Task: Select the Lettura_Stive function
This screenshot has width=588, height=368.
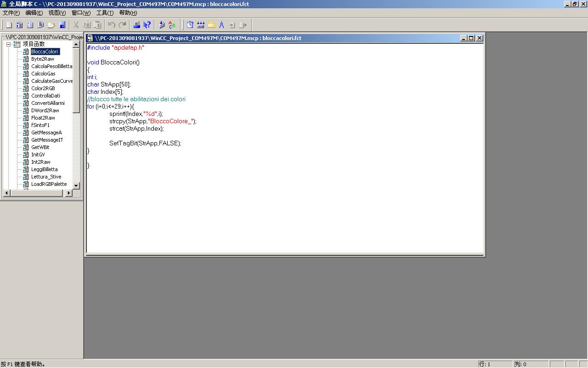Action: pos(46,177)
